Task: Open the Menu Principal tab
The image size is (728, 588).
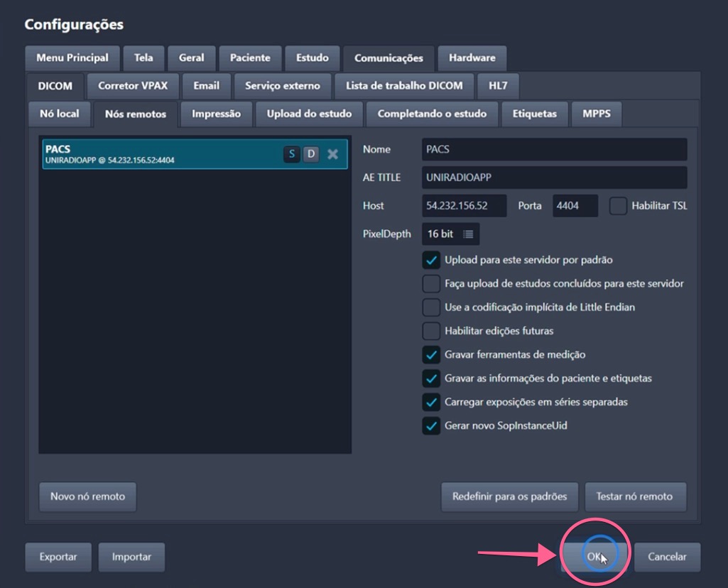Action: [72, 58]
